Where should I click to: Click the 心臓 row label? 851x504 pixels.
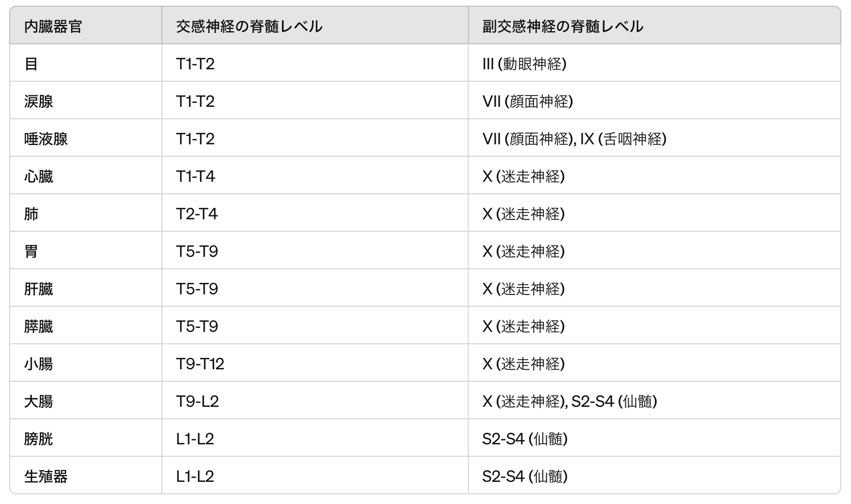[x=39, y=176]
